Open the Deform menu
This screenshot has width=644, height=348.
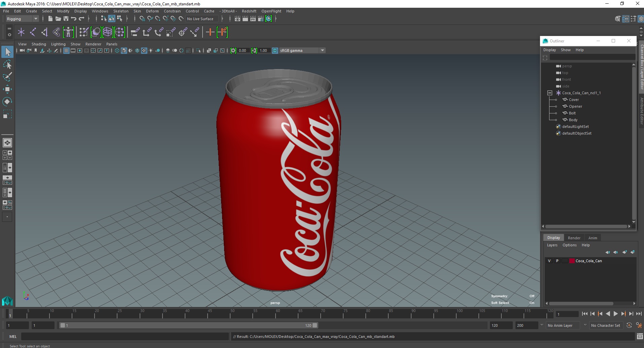coord(152,11)
